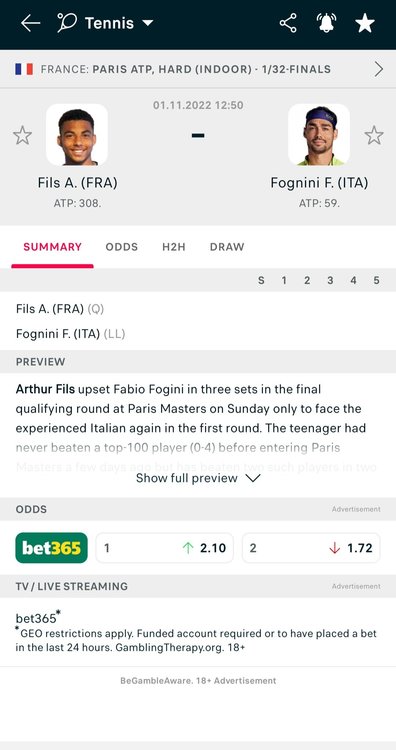Open the Tennis sport dropdown arrow
396x750 pixels.
coord(148,22)
